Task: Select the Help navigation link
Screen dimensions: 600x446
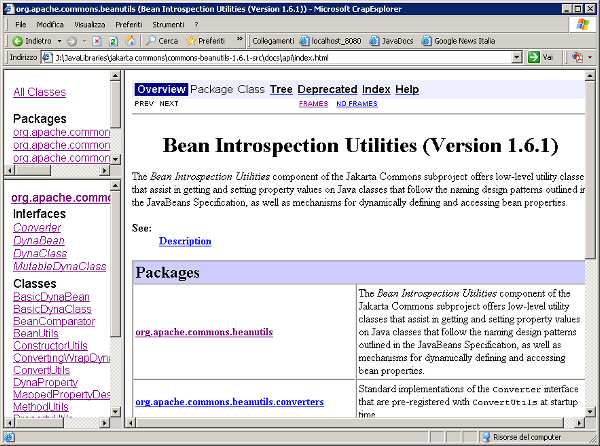Action: (x=407, y=90)
